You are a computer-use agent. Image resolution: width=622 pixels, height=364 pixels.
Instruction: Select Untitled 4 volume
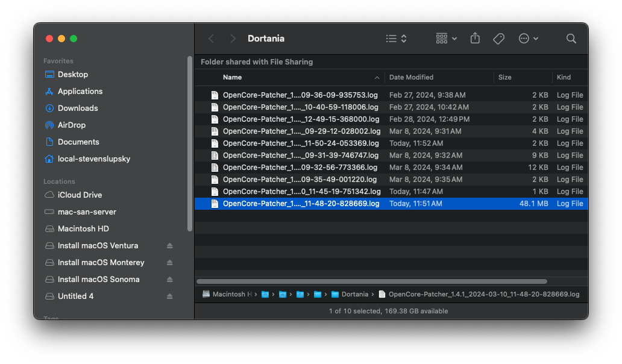click(69, 296)
